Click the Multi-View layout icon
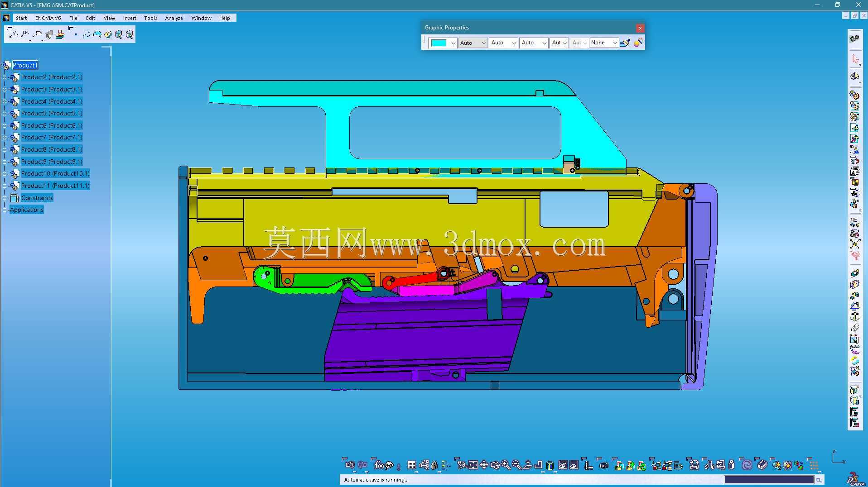The image size is (868, 487). (538, 465)
